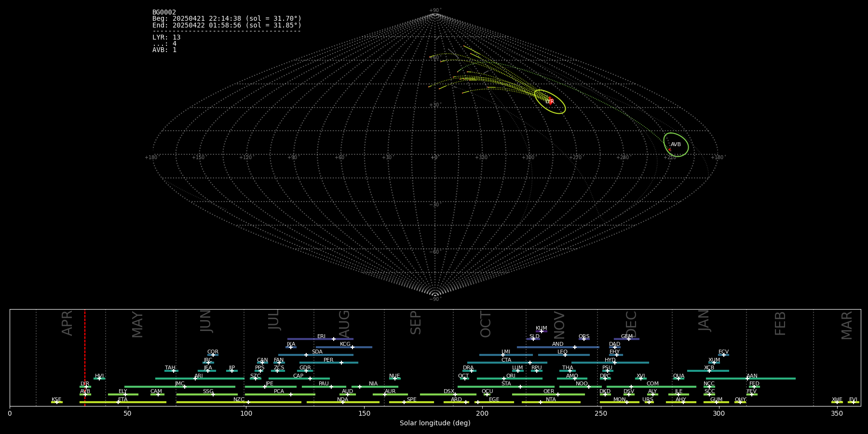The width and height of the screenshot is (868, 434).
Task: Click the STA shower label
Action: (x=506, y=384)
